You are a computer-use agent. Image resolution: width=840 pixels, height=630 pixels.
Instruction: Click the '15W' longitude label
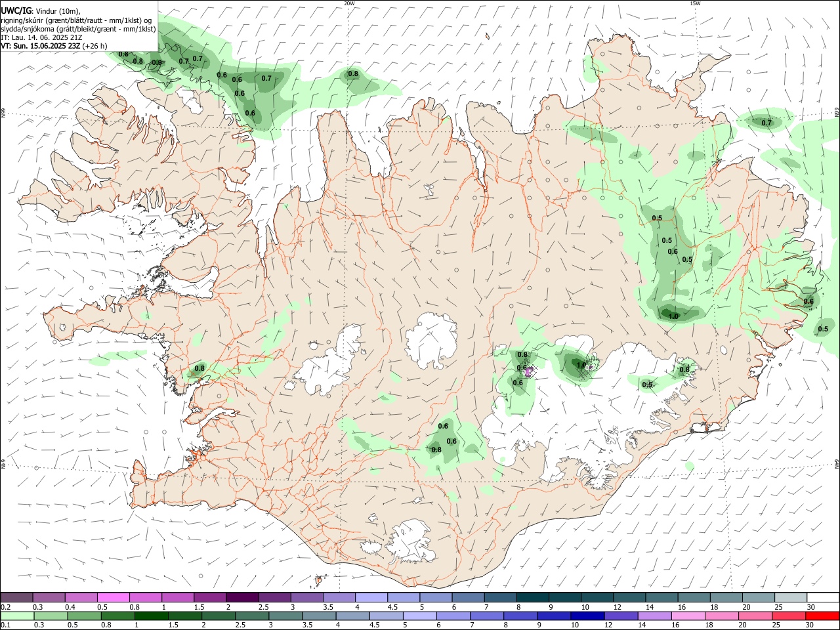tap(695, 3)
